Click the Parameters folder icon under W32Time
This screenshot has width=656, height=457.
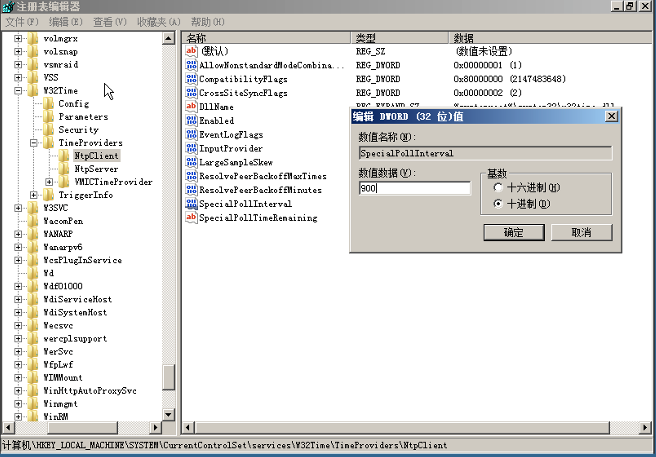tap(48, 117)
